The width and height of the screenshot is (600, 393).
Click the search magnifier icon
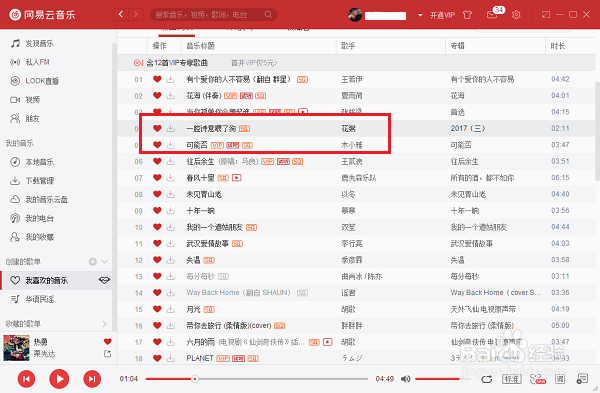coord(268,15)
